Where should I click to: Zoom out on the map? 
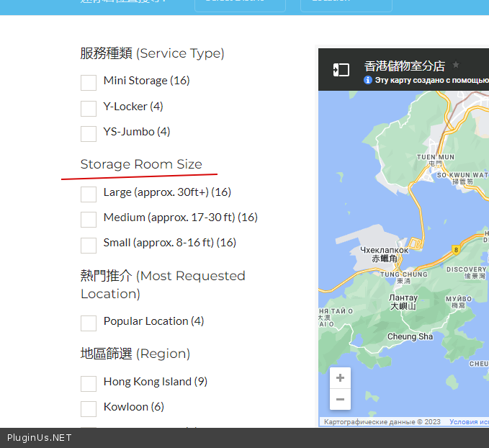(340, 399)
